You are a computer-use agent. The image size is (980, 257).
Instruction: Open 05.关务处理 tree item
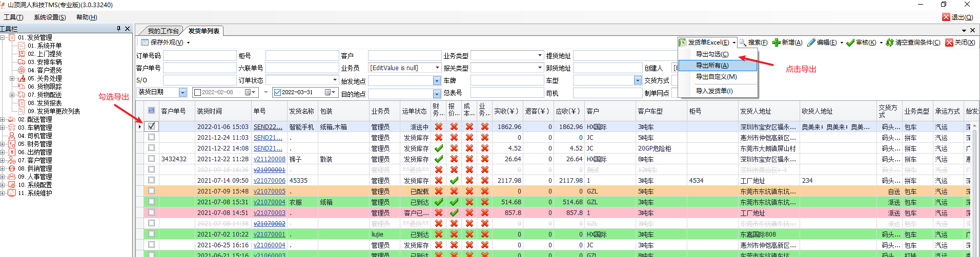point(45,78)
